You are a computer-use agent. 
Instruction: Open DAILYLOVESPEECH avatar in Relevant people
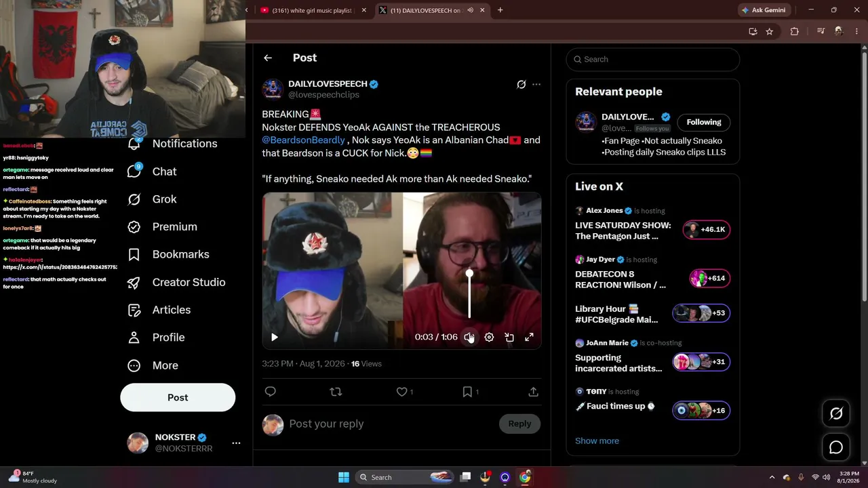tap(586, 122)
